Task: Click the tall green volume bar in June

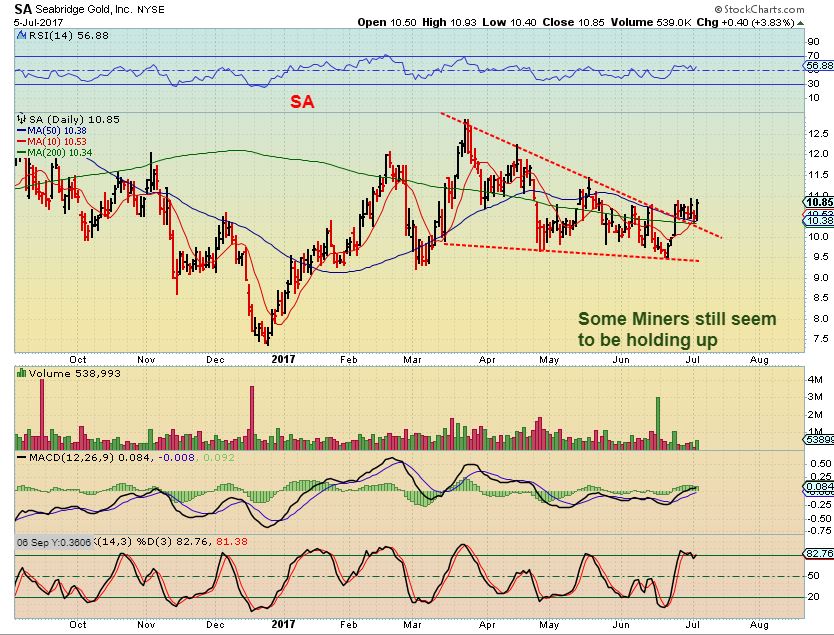Action: (658, 423)
